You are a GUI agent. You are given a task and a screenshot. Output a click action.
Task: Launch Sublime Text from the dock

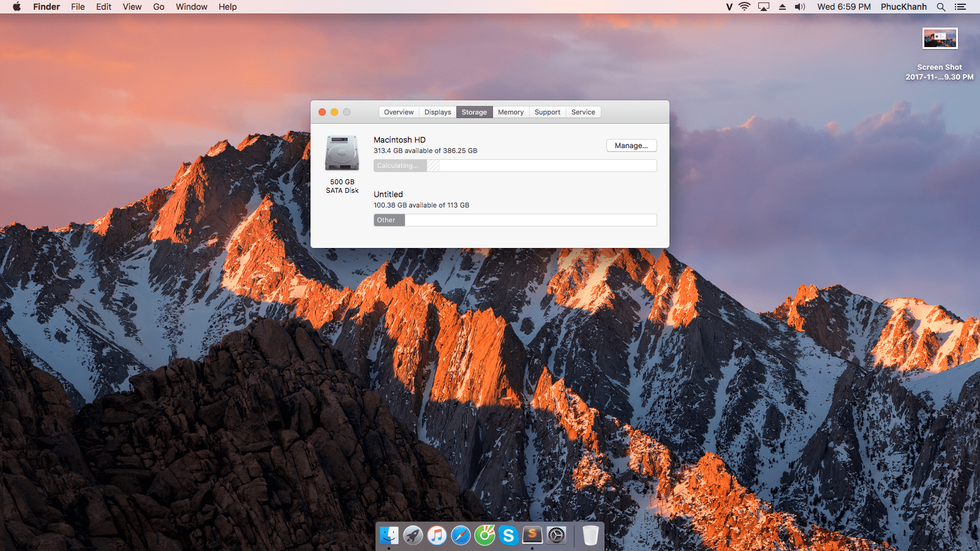pyautogui.click(x=532, y=534)
